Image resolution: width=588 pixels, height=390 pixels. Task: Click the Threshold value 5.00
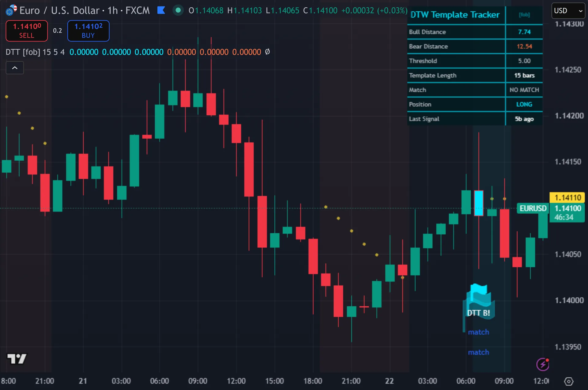[x=524, y=61]
